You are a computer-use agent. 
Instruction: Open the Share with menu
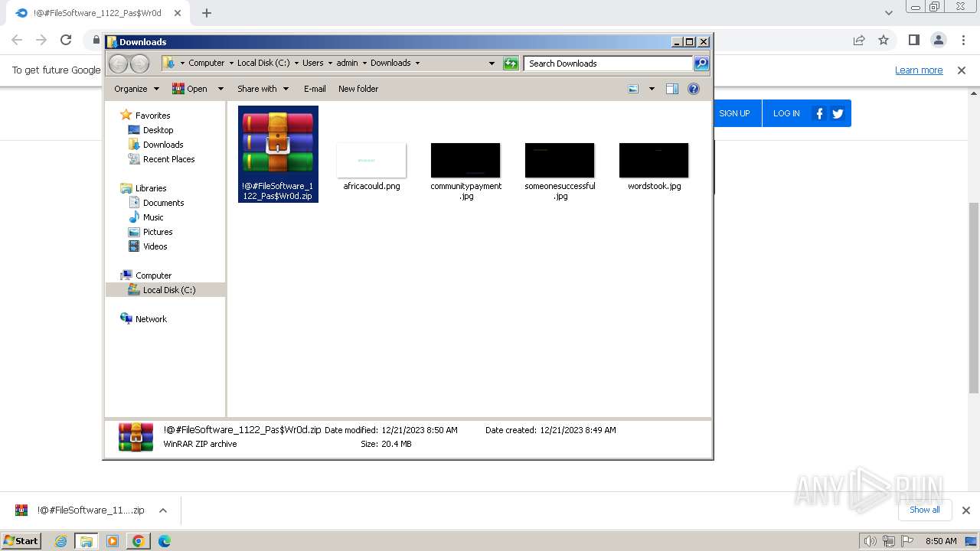click(x=263, y=89)
